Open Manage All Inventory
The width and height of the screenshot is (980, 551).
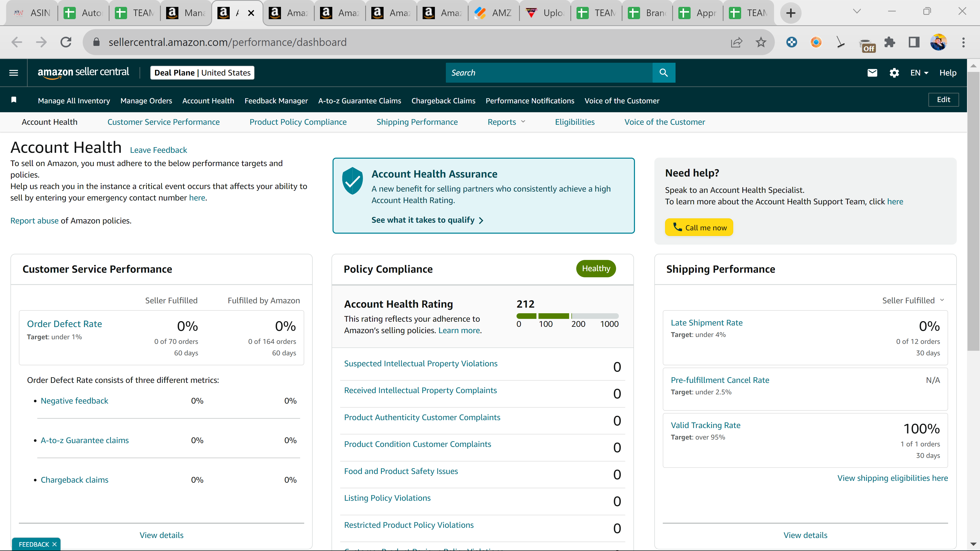74,101
